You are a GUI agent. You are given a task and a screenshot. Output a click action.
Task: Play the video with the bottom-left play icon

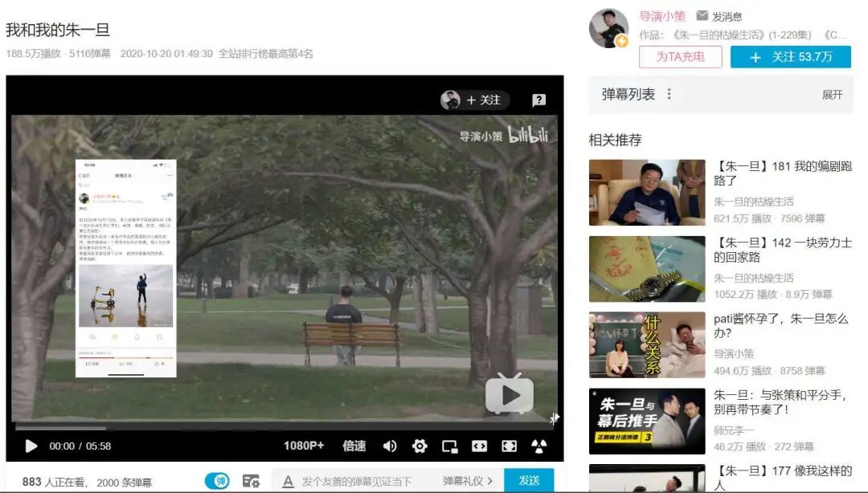coord(31,446)
